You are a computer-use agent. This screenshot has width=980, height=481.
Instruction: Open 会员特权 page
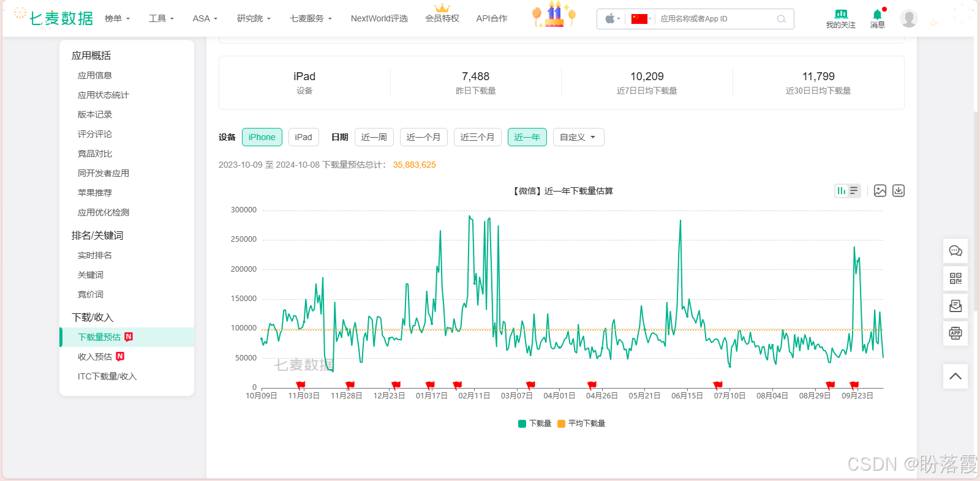(442, 18)
